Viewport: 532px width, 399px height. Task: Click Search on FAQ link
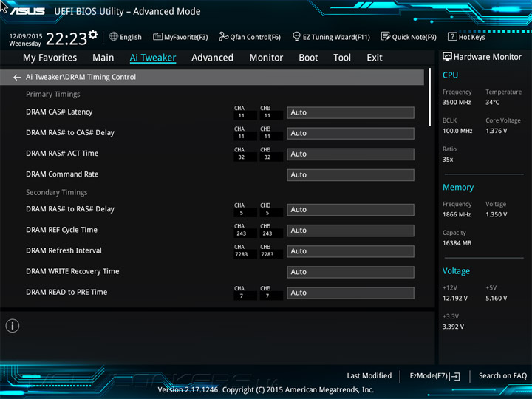pos(502,375)
